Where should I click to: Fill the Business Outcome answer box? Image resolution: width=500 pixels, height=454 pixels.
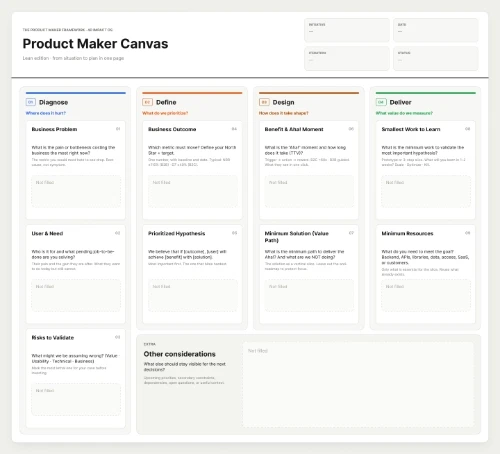click(x=193, y=191)
